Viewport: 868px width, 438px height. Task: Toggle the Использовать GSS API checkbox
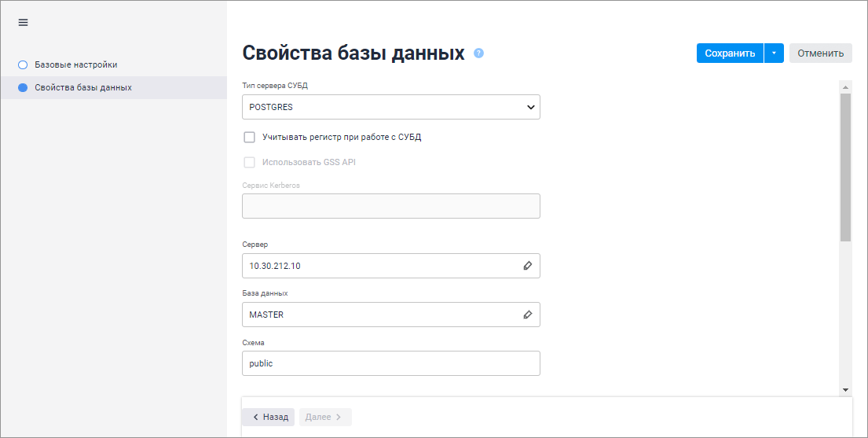point(250,162)
